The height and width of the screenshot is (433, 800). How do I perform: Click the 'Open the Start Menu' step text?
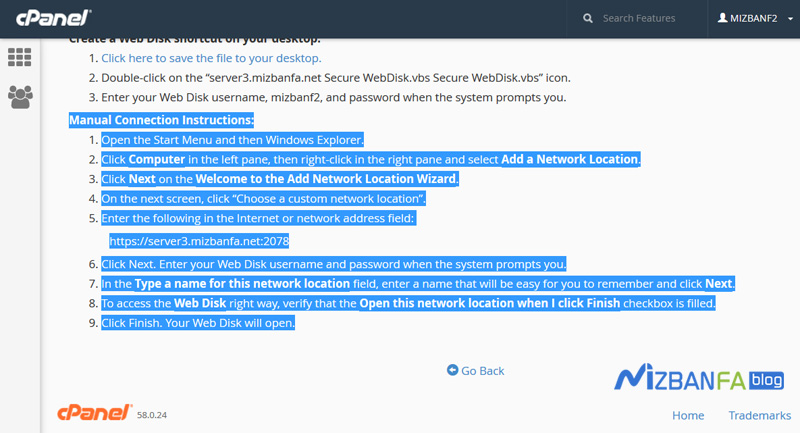(x=232, y=140)
